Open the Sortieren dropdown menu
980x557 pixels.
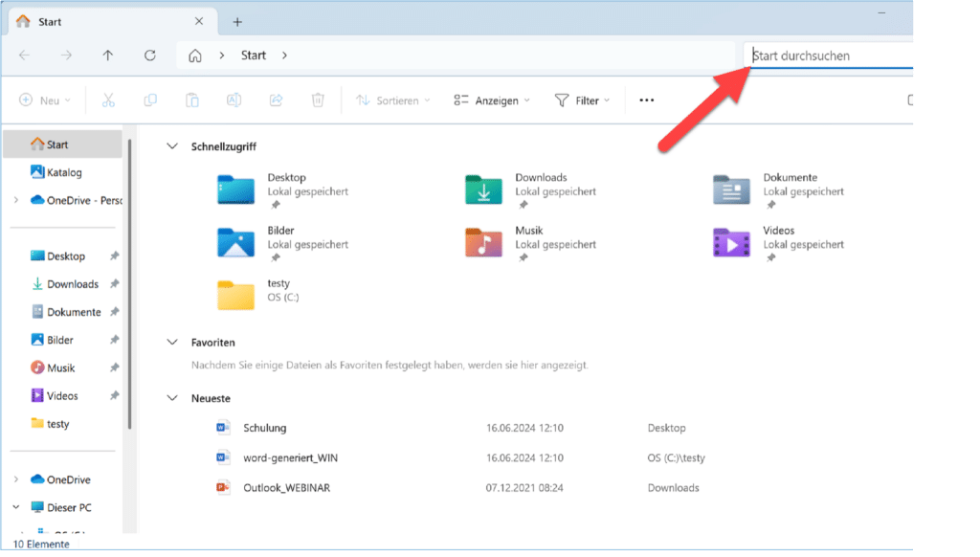coord(392,100)
